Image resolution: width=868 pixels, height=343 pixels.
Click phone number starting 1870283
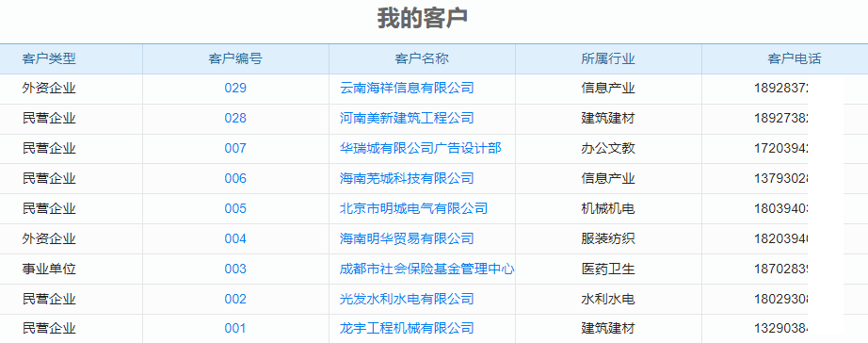pos(781,269)
